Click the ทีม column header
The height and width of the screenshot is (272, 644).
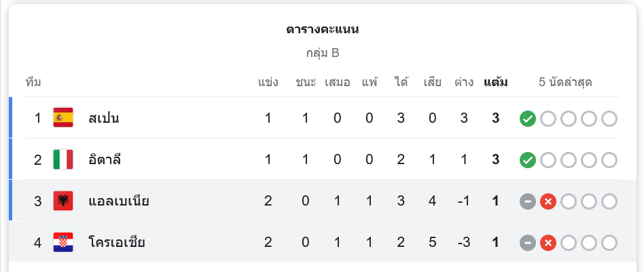tap(33, 82)
